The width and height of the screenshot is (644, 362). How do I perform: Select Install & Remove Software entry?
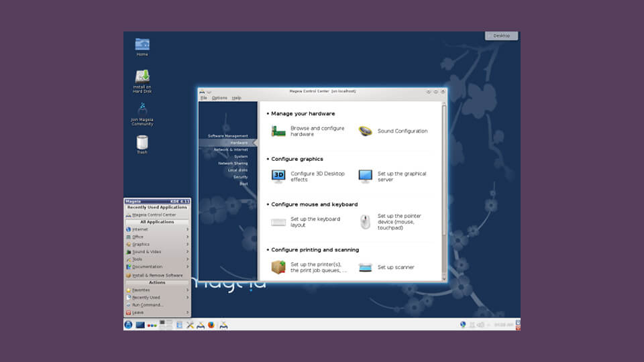pos(157,276)
